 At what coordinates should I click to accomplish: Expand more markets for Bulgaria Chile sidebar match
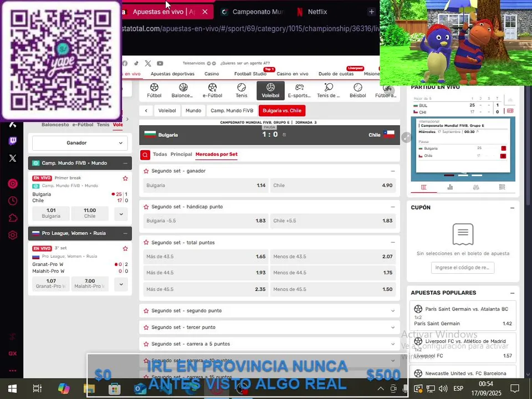(121, 214)
